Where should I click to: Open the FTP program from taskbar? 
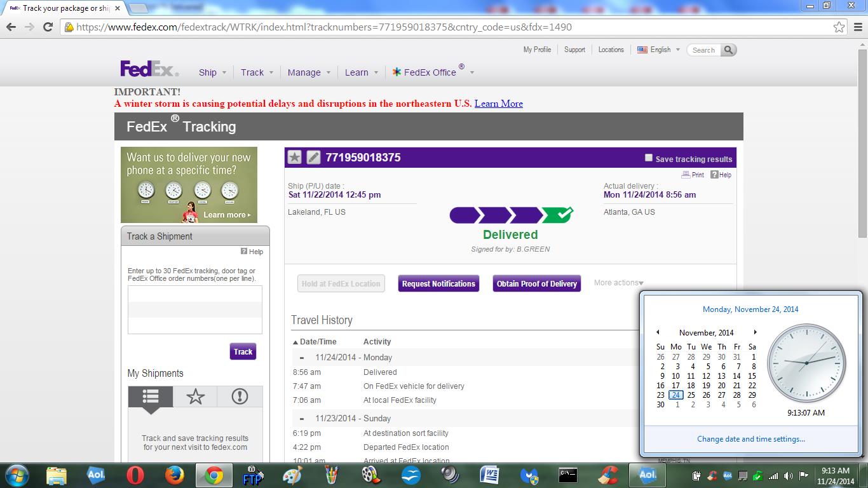253,475
